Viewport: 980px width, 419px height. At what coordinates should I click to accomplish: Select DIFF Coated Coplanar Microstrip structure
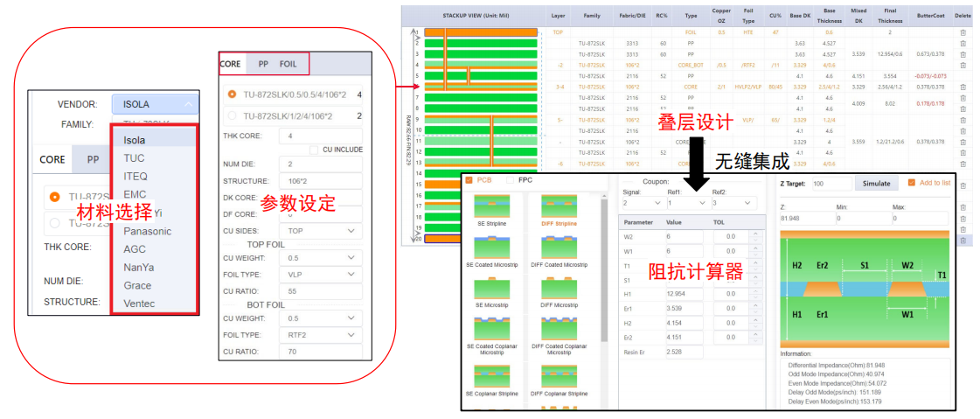coord(559,335)
